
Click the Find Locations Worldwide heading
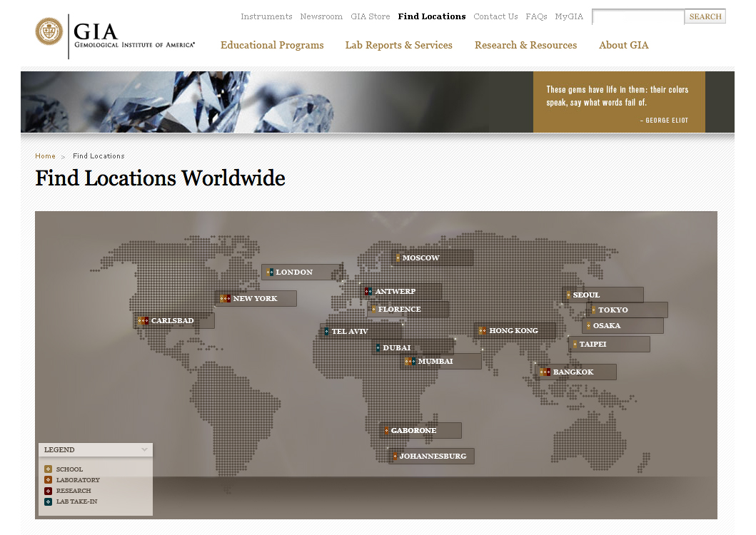[x=160, y=178]
